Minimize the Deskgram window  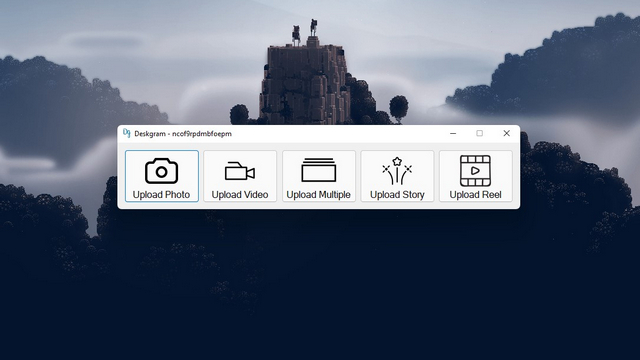point(453,133)
